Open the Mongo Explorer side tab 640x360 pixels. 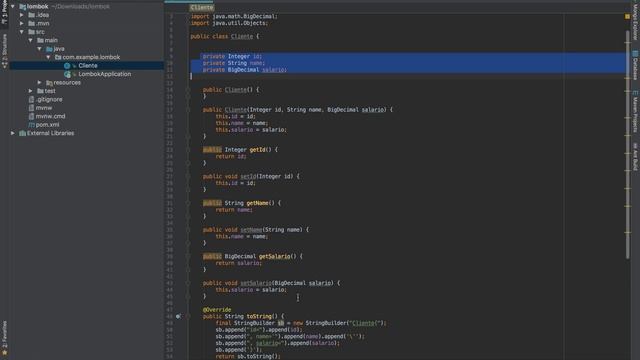pos(635,20)
